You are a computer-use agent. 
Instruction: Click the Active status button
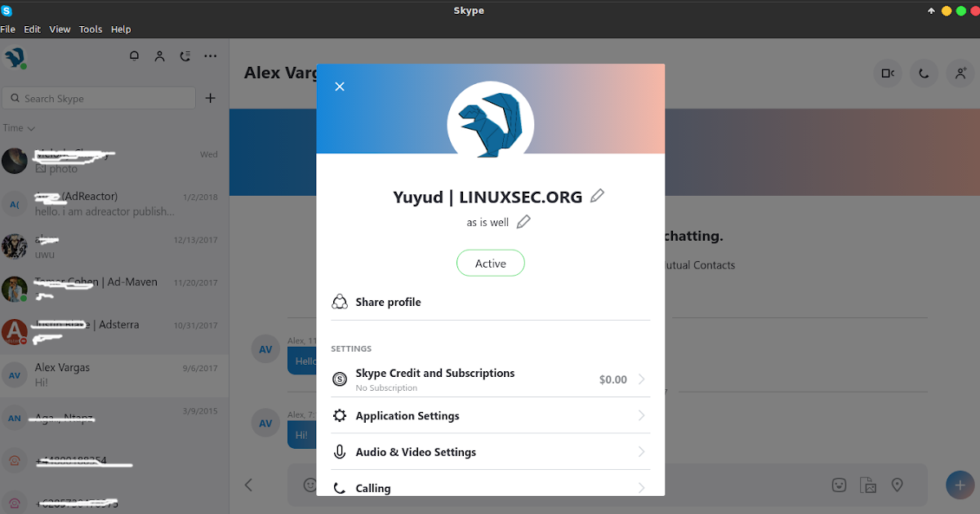pos(490,264)
